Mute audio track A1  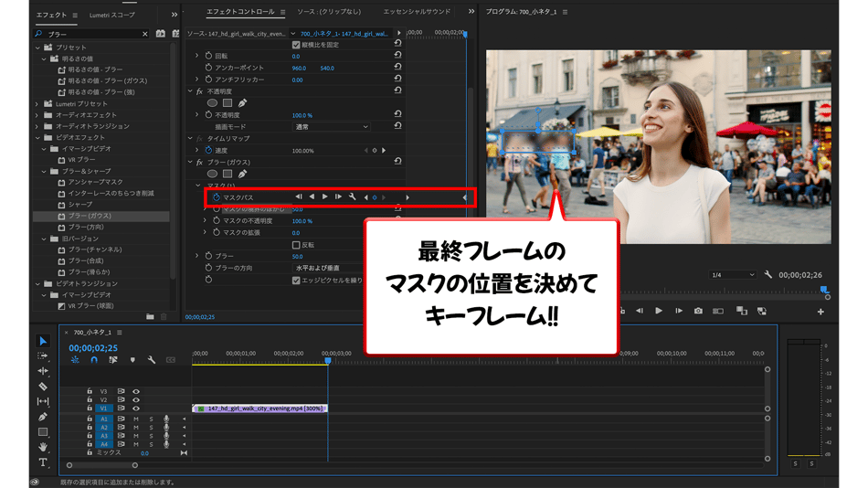[136, 419]
